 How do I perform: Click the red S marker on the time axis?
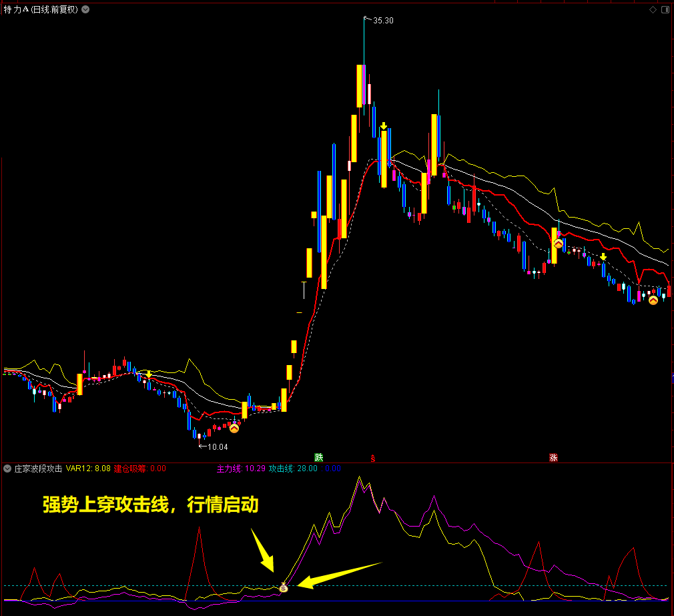tap(372, 458)
